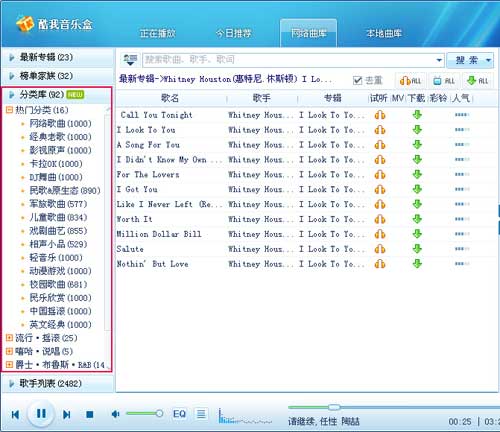Click the headphone ALL listen button
This screenshot has width=500, height=432.
click(x=410, y=80)
